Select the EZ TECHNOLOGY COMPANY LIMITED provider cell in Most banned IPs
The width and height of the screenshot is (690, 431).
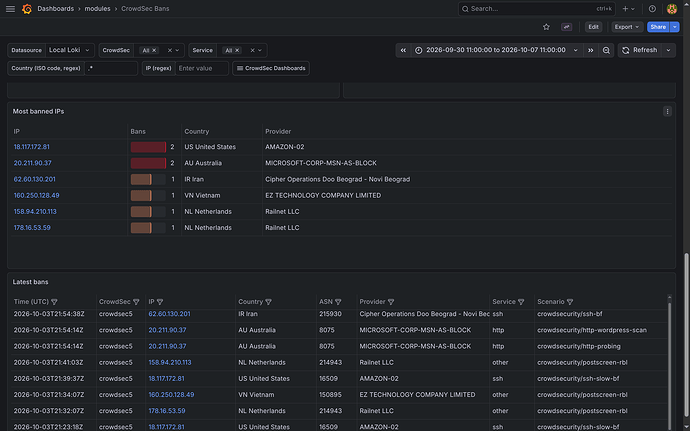323,195
